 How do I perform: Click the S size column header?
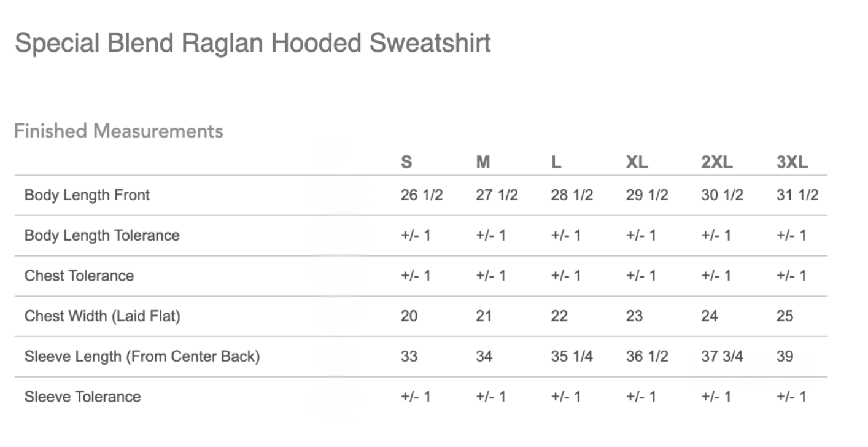[406, 162]
